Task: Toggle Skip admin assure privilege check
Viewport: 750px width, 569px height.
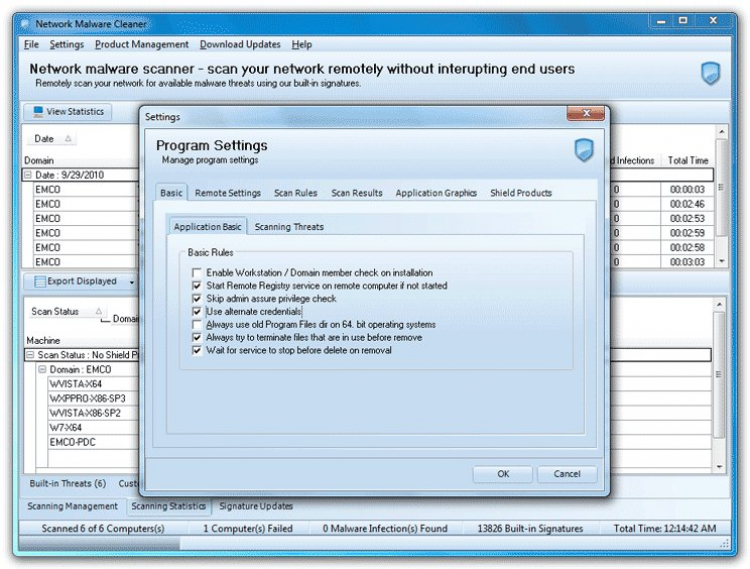Action: 197,298
